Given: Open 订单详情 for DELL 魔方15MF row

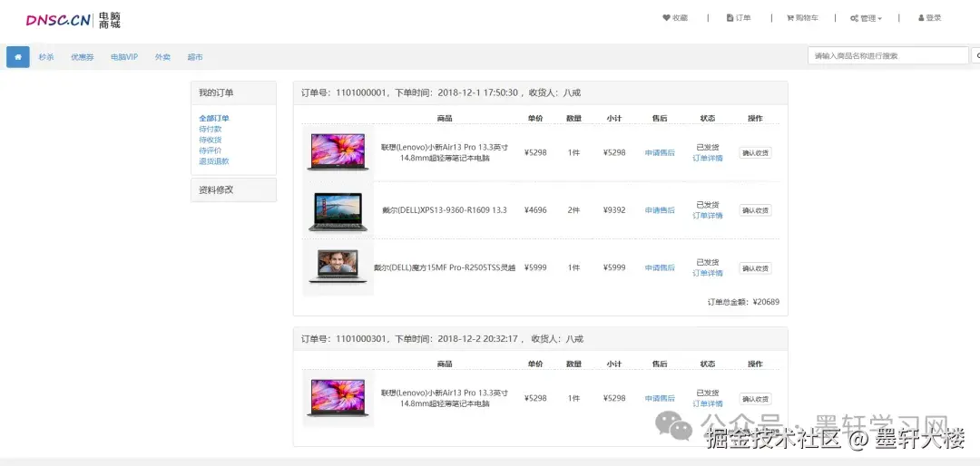Looking at the screenshot, I should point(708,273).
